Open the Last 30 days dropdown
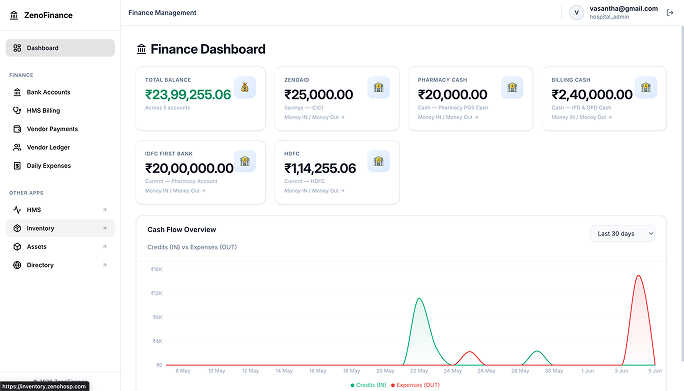The height and width of the screenshot is (391, 684). tap(624, 234)
